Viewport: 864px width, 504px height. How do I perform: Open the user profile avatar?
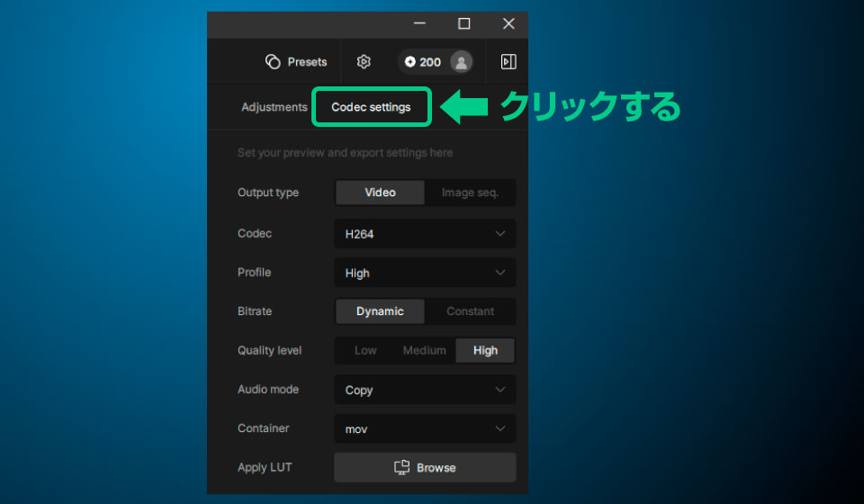pos(461,62)
